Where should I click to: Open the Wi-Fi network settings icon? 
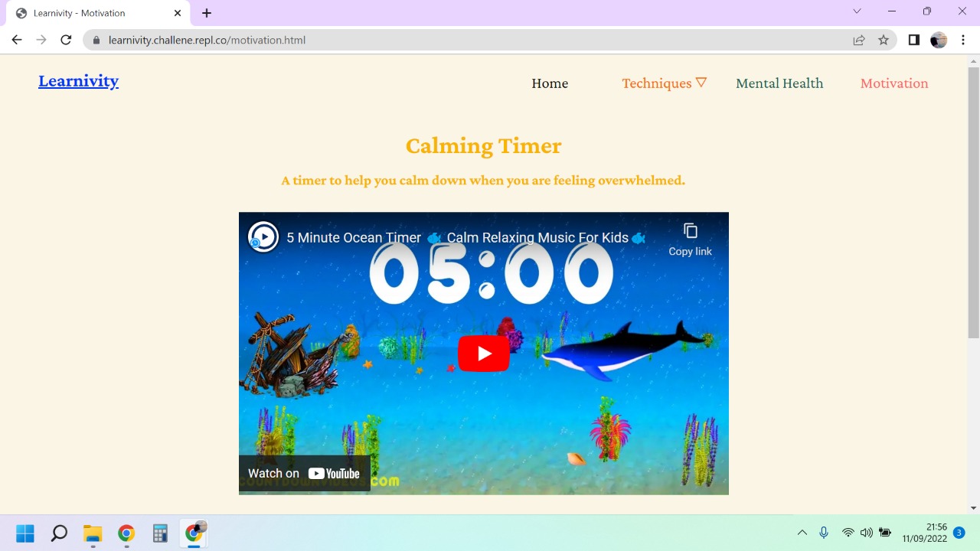pos(848,533)
